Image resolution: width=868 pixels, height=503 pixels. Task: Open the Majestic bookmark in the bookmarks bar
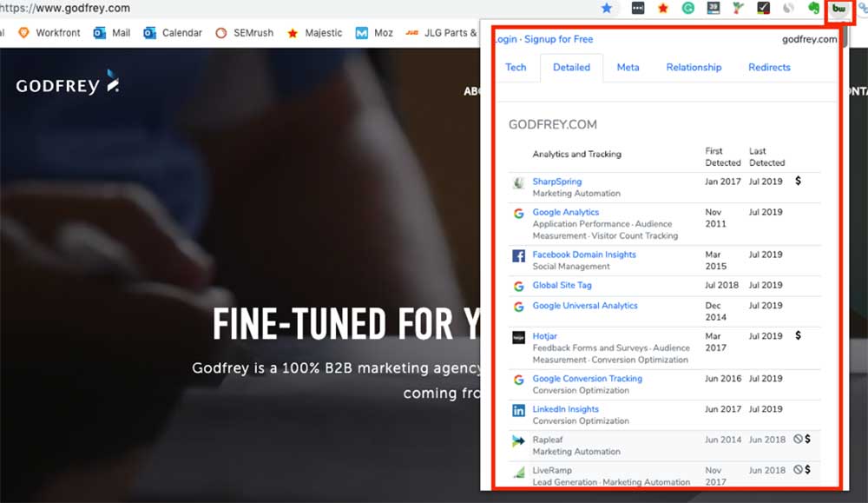314,33
